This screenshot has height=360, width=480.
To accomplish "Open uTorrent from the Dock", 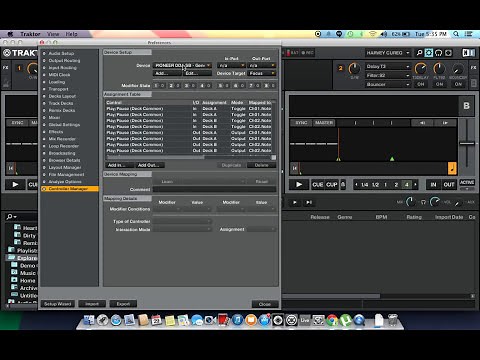I will point(346,320).
